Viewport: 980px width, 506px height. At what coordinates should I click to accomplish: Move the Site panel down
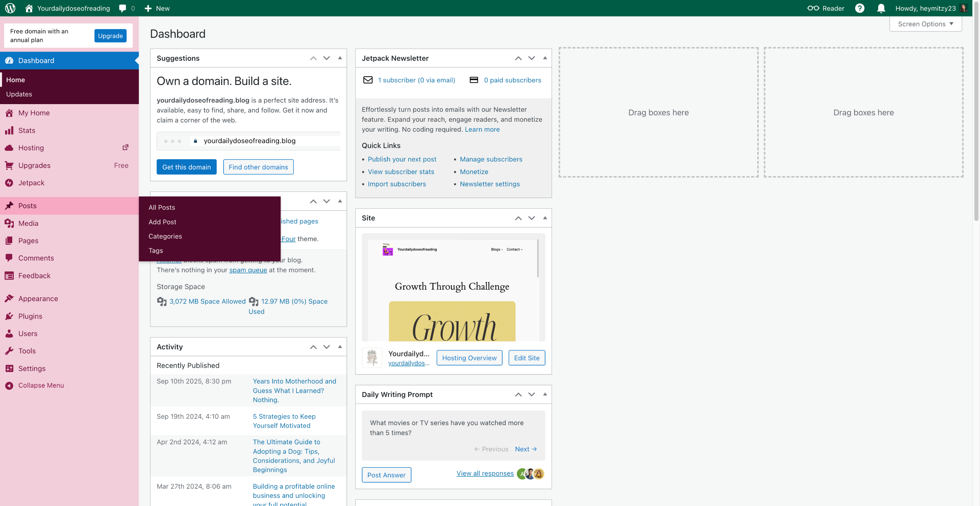point(531,218)
